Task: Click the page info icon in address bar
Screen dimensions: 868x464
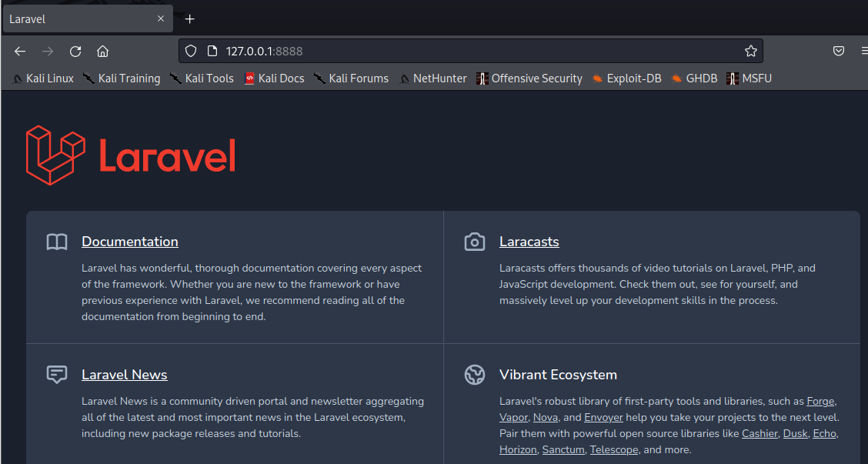Action: pos(212,51)
